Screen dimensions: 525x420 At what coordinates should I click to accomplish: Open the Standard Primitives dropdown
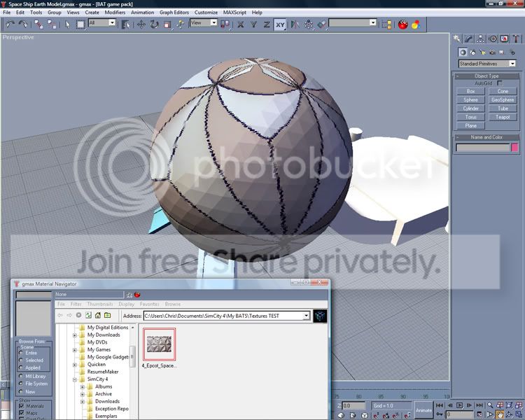pos(512,64)
